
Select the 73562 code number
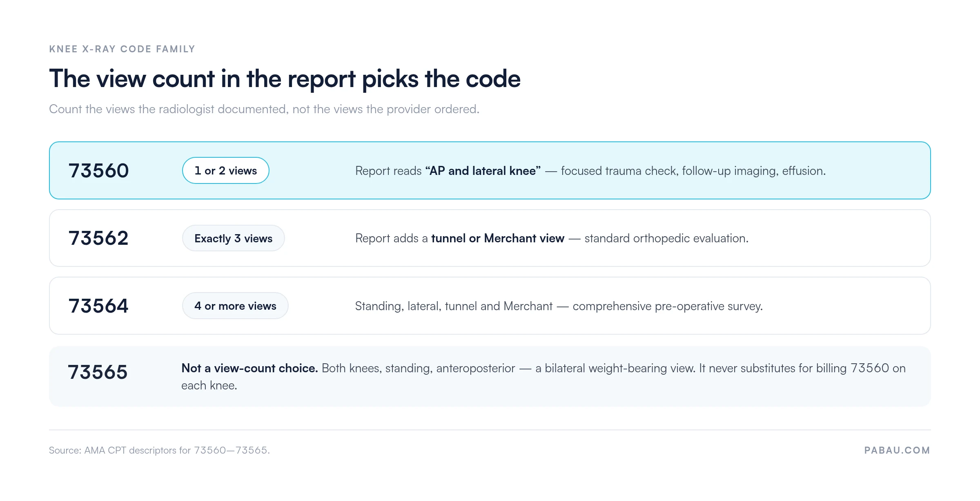click(98, 238)
